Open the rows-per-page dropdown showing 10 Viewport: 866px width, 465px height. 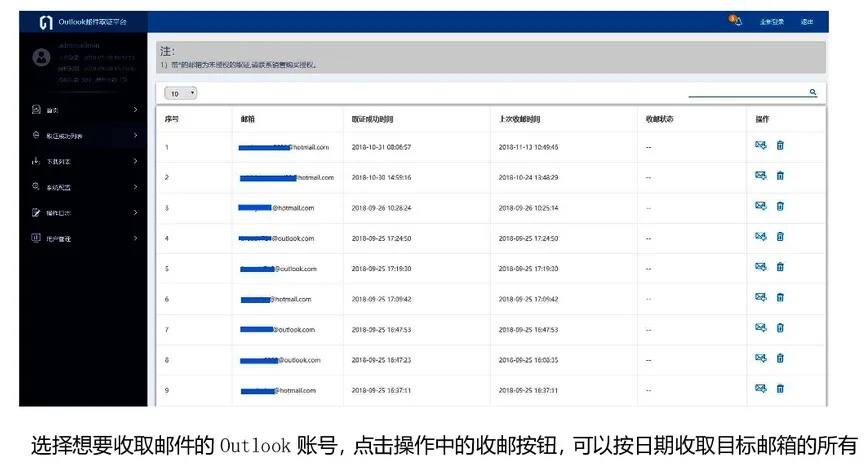click(x=181, y=93)
